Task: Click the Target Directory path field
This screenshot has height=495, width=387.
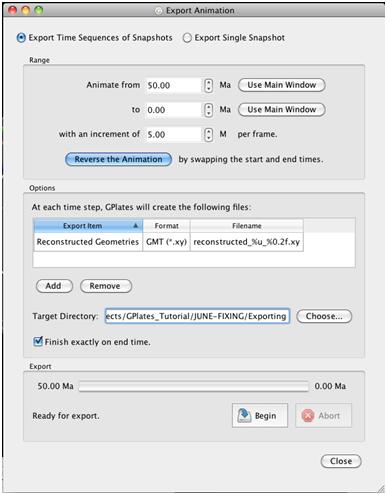Action: click(x=197, y=316)
